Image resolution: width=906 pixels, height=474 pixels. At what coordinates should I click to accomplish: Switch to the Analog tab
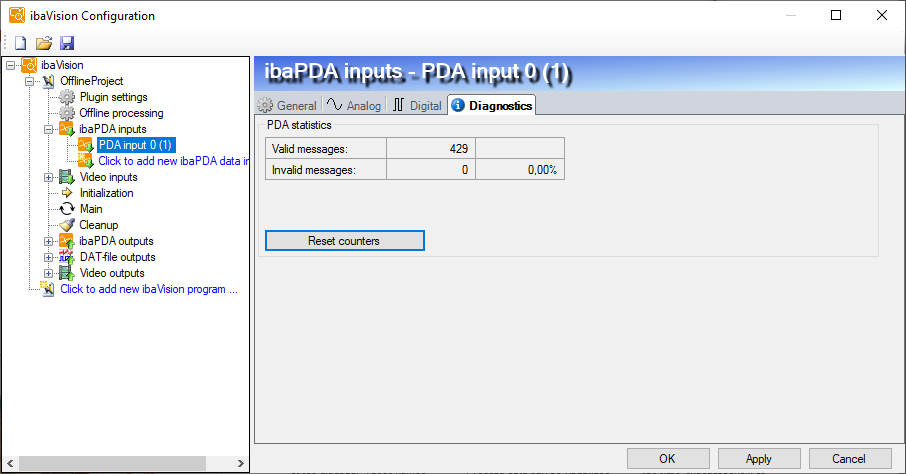coord(354,105)
